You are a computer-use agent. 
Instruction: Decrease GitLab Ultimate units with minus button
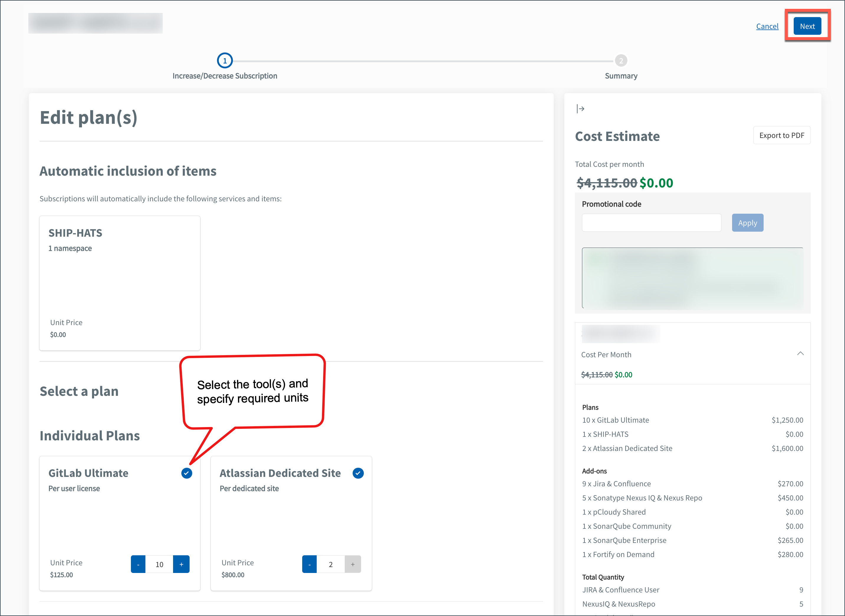(x=138, y=564)
